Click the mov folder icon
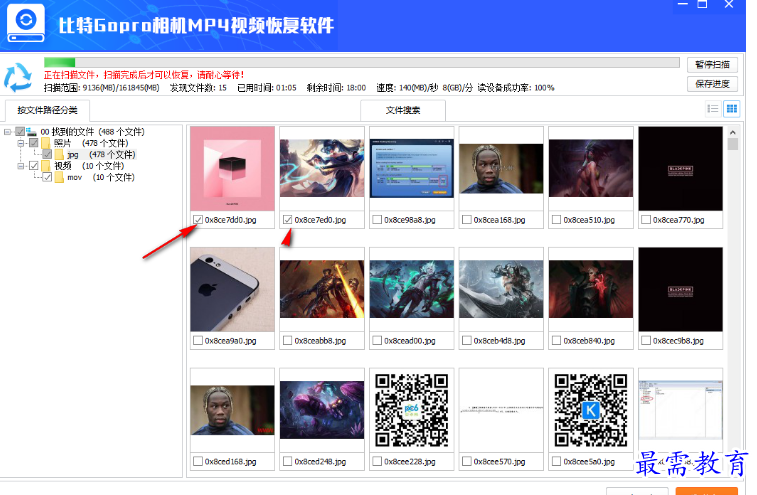The width and height of the screenshot is (757, 495). coord(59,177)
